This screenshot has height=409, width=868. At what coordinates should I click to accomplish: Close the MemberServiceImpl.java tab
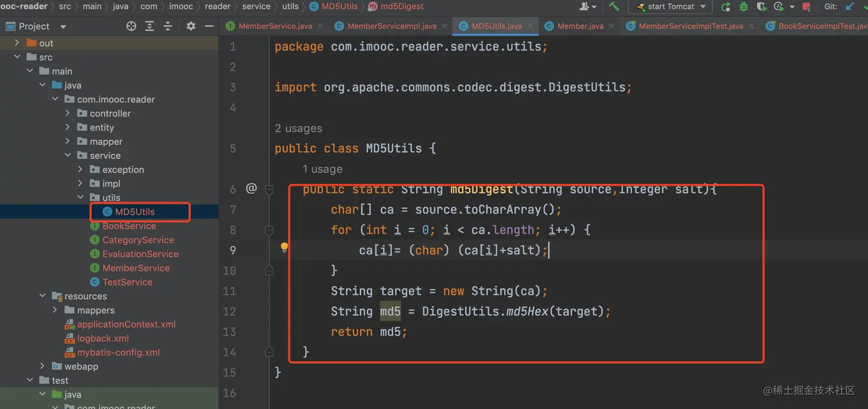pos(444,26)
